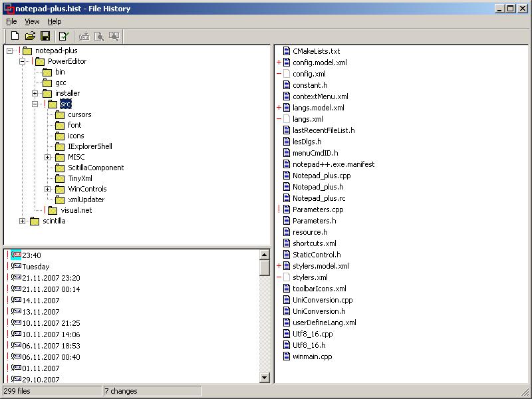Click the two-document compare magnifier icon
Screen dimensions: 532x399
tap(114, 36)
